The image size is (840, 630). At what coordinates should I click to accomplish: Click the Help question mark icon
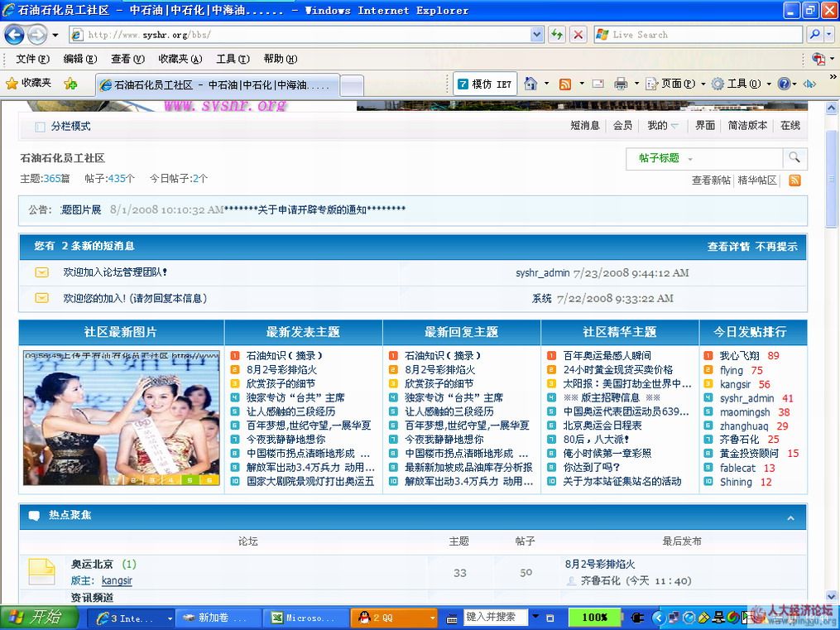[784, 84]
